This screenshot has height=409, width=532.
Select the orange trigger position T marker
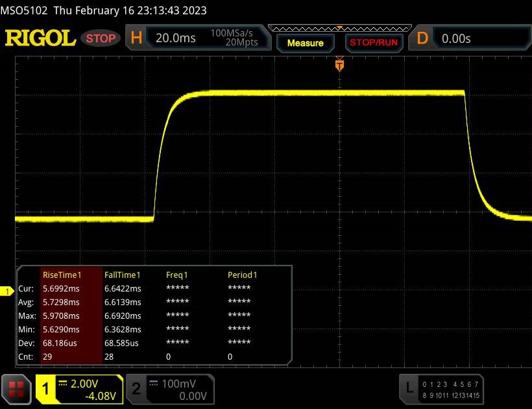click(x=339, y=65)
